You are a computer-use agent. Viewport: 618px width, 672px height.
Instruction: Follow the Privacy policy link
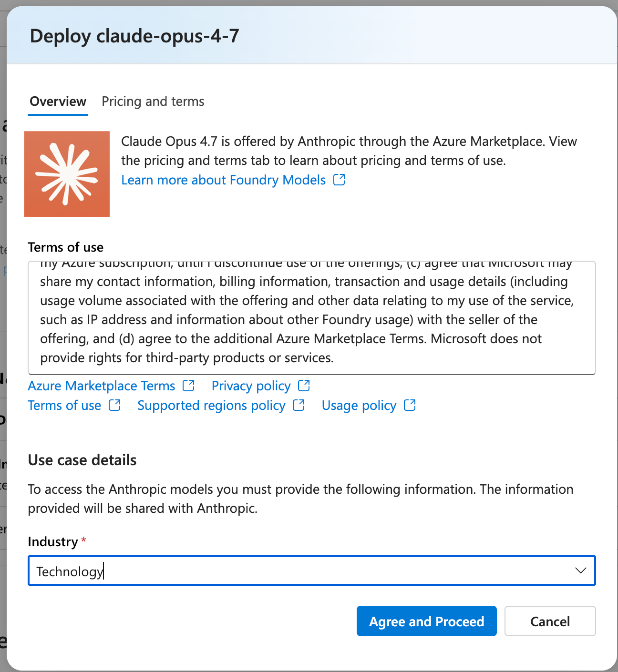click(x=251, y=386)
